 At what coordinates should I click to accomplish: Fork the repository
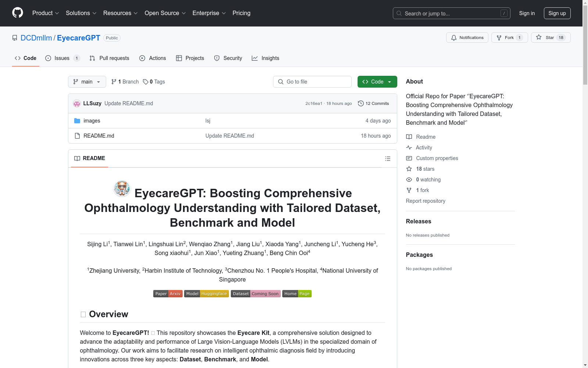point(509,38)
